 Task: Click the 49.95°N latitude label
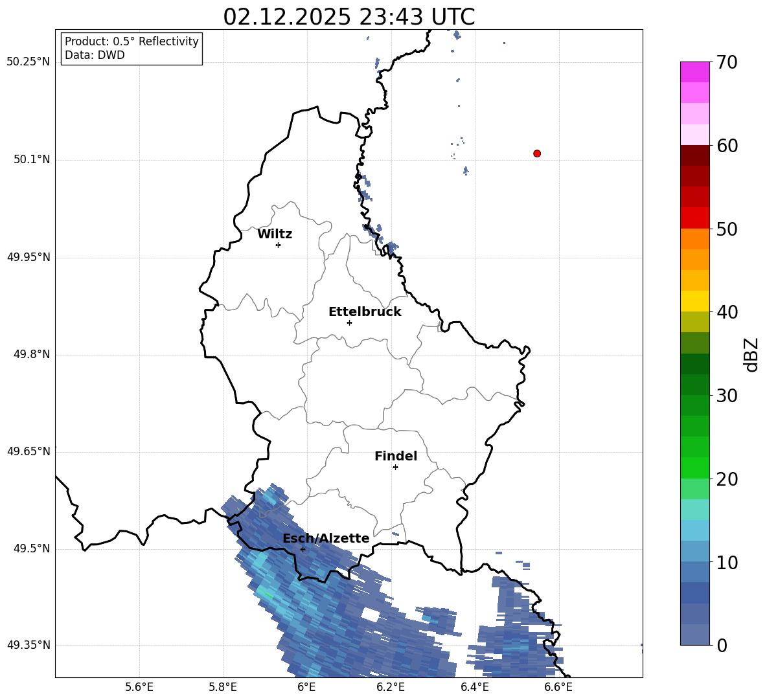pos(29,257)
